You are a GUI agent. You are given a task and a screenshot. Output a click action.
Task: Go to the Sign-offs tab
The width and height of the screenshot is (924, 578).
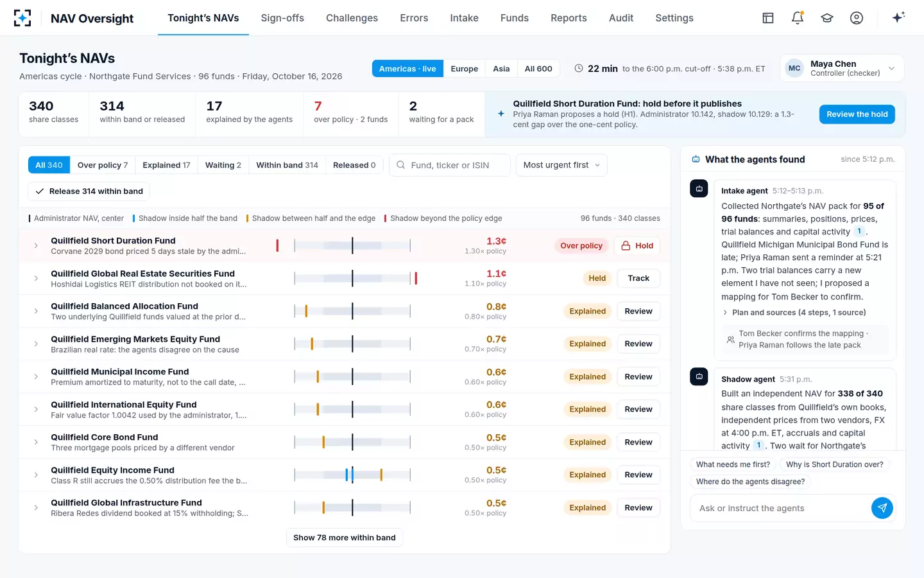pyautogui.click(x=282, y=18)
